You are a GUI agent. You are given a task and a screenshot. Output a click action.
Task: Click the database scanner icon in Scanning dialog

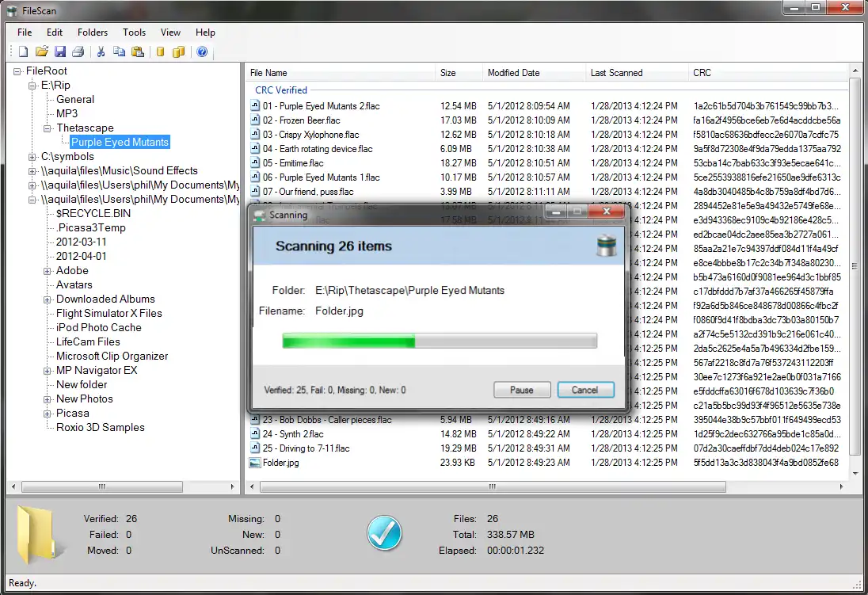607,246
